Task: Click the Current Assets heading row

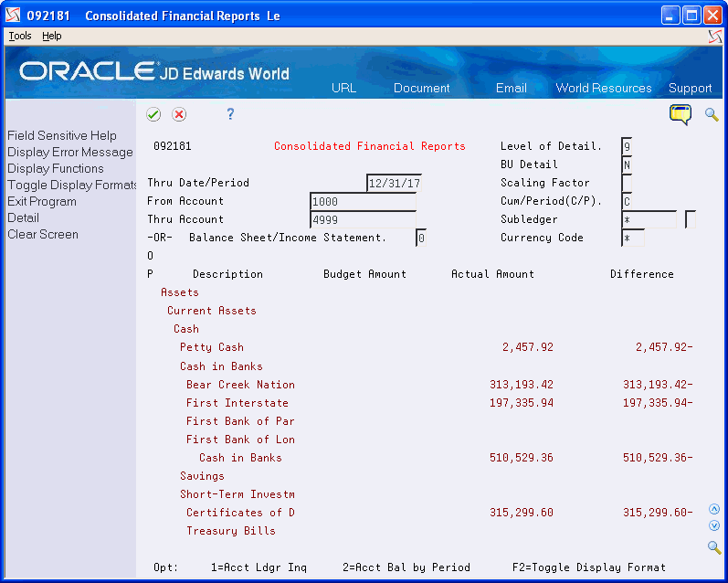Action: [420, 311]
